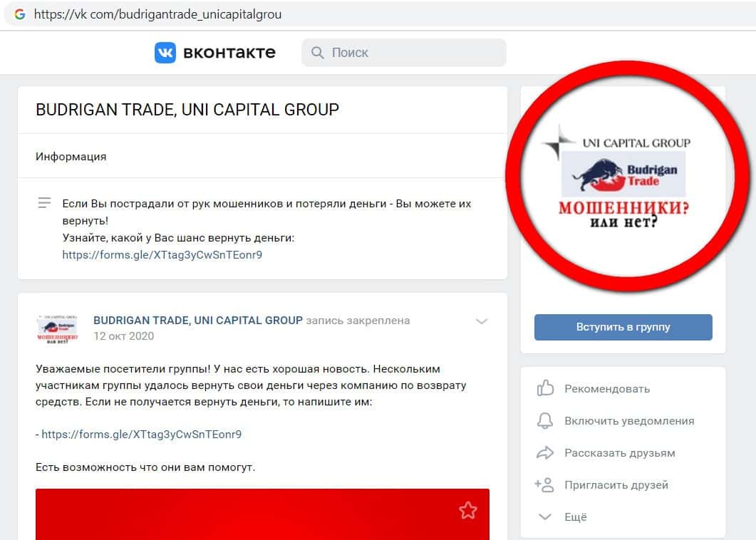Click the запись закреплена label
Screen dimensions: 756x540
[x=358, y=320]
